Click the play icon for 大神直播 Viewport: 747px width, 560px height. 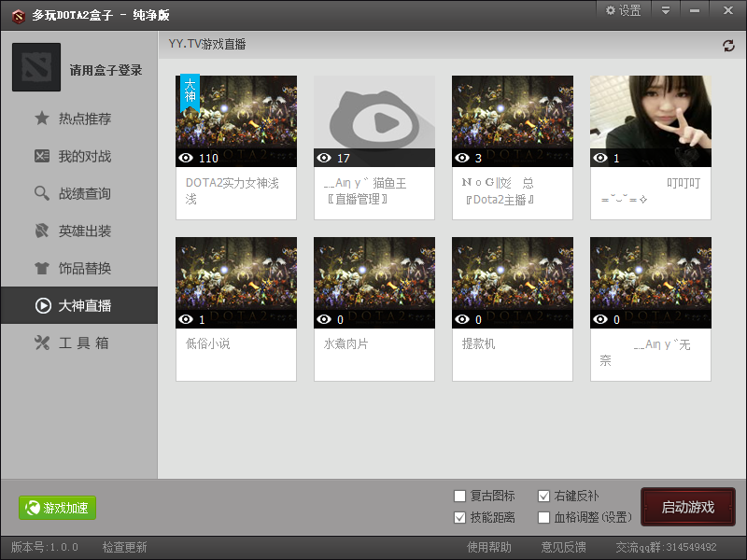43,305
